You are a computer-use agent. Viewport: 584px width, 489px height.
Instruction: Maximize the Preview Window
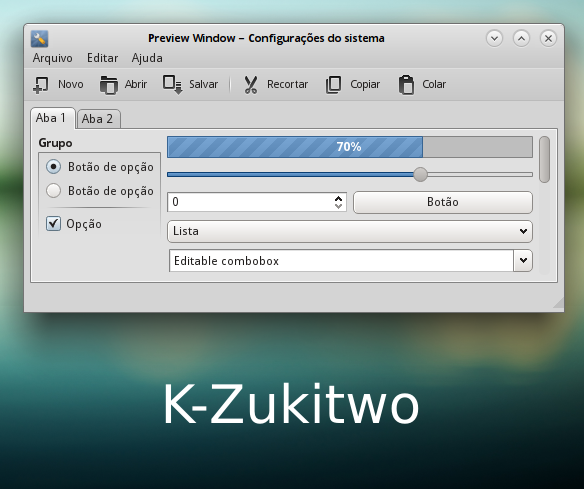pos(521,38)
